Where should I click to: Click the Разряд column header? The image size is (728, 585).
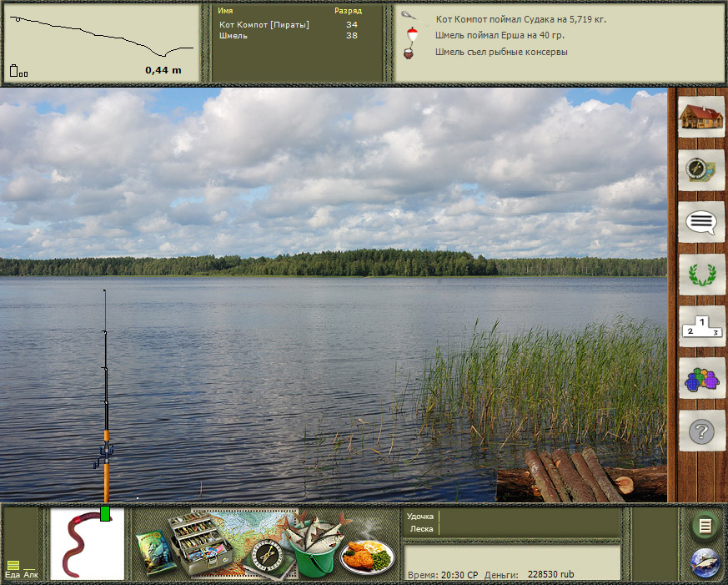point(348,12)
